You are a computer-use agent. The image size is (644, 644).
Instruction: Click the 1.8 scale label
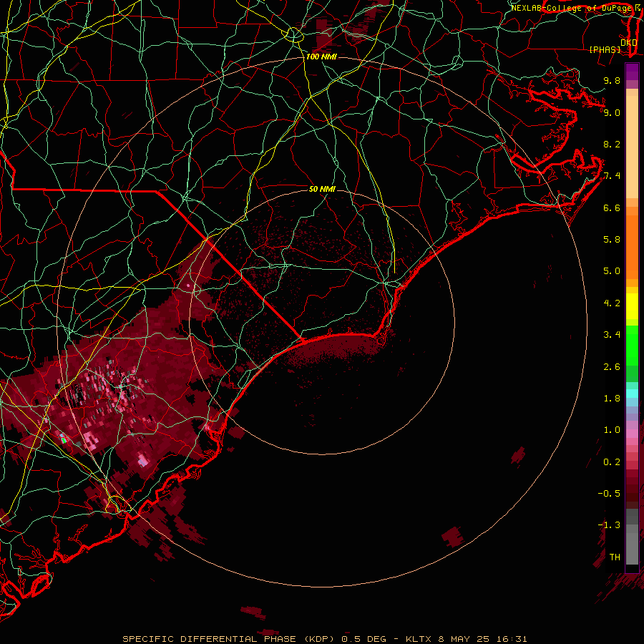[612, 399]
